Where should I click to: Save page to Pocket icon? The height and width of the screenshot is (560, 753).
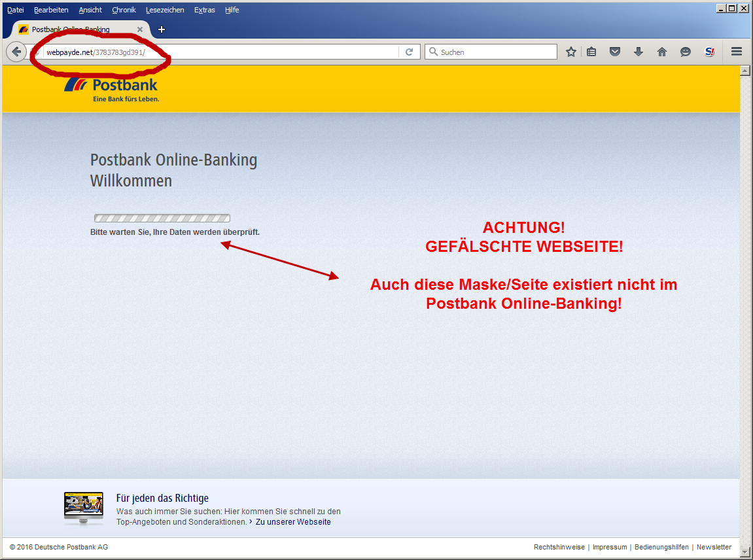(615, 52)
